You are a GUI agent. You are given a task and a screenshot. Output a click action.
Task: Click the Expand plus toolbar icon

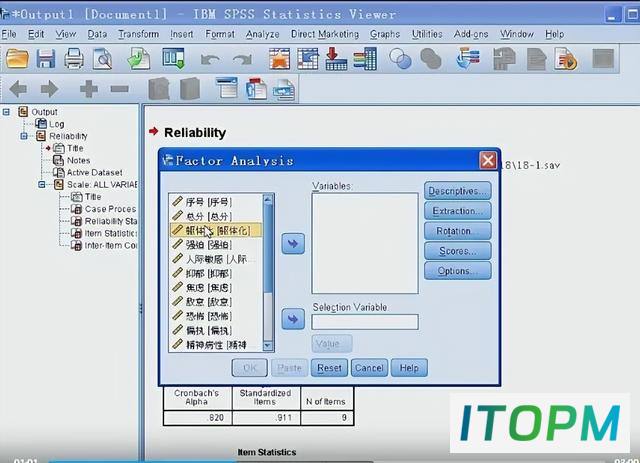coord(89,89)
